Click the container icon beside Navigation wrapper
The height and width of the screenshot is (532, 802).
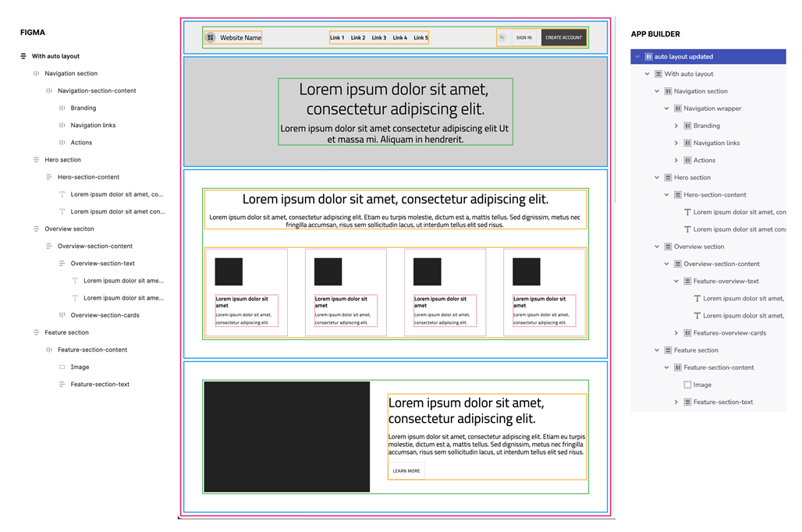[x=677, y=108]
